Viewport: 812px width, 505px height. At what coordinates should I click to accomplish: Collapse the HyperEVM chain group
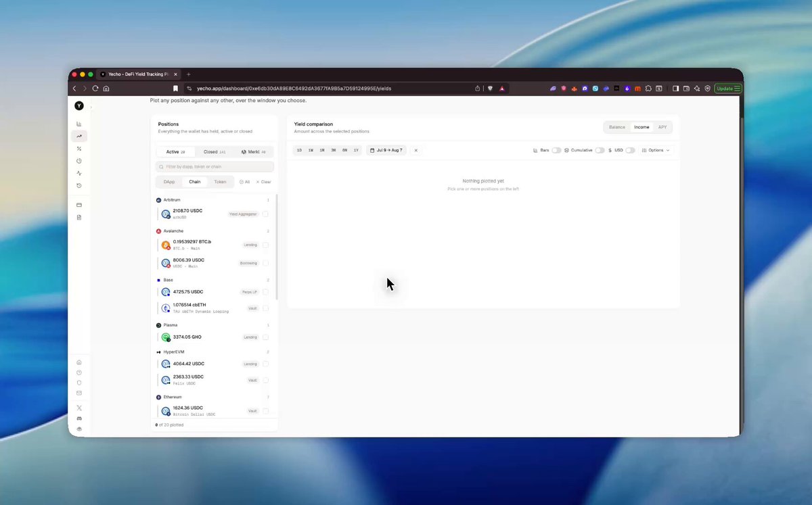tap(212, 352)
